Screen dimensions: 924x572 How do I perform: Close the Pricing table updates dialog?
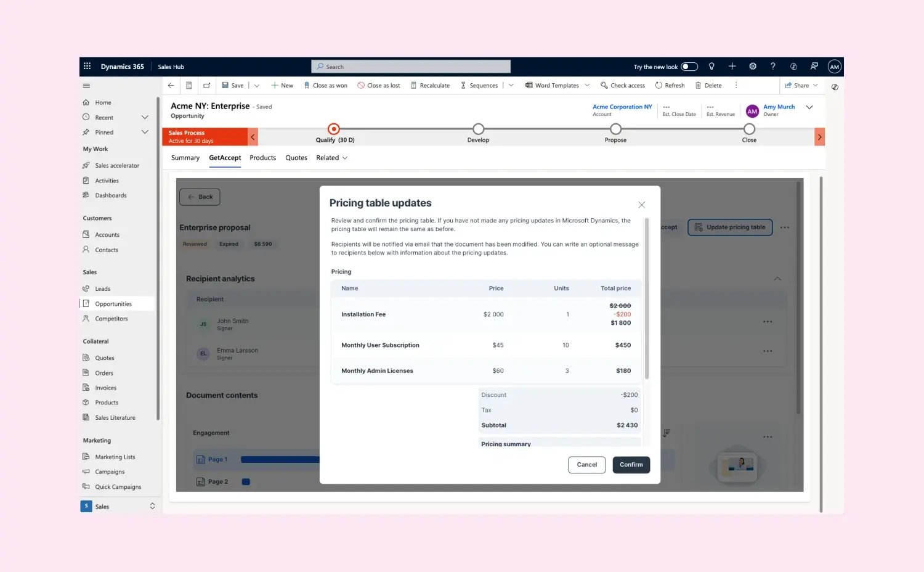coord(641,205)
